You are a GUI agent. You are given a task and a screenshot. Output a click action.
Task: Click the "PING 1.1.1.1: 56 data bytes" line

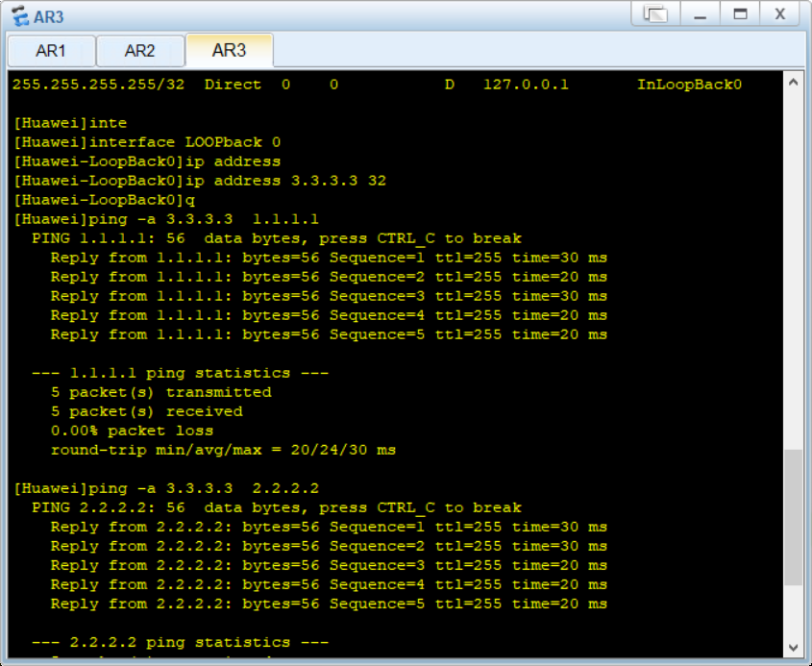(277, 238)
